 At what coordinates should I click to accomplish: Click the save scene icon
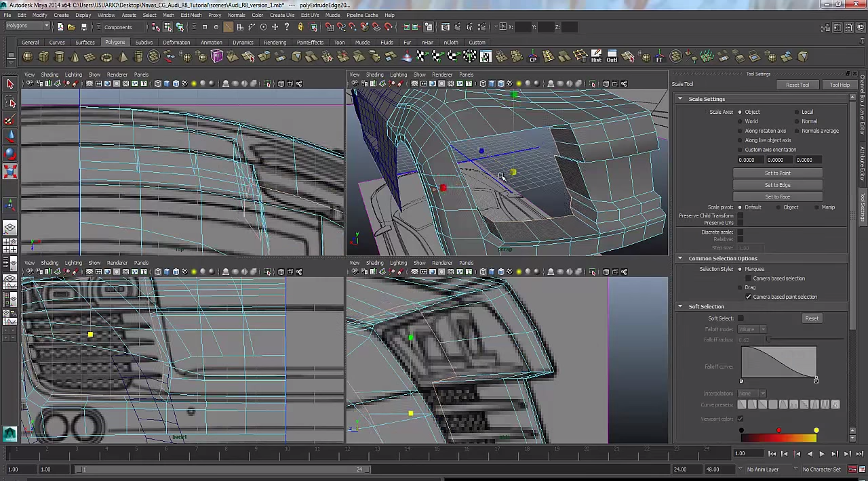click(x=84, y=27)
